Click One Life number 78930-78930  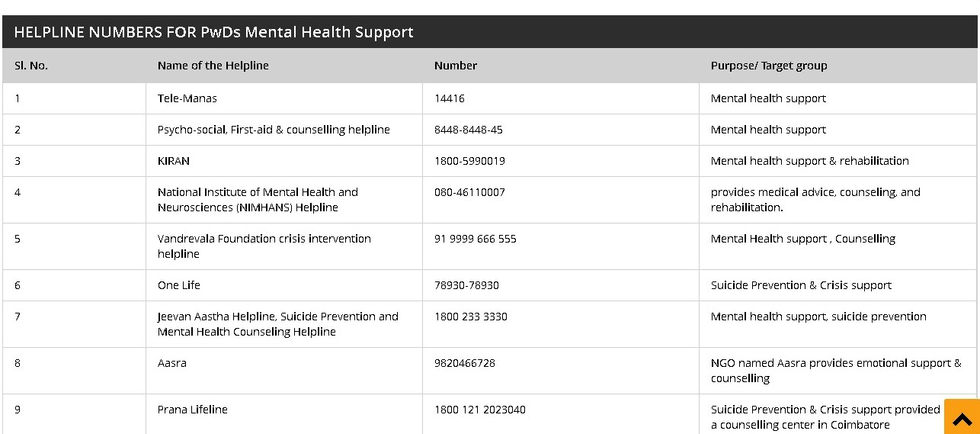(x=466, y=285)
